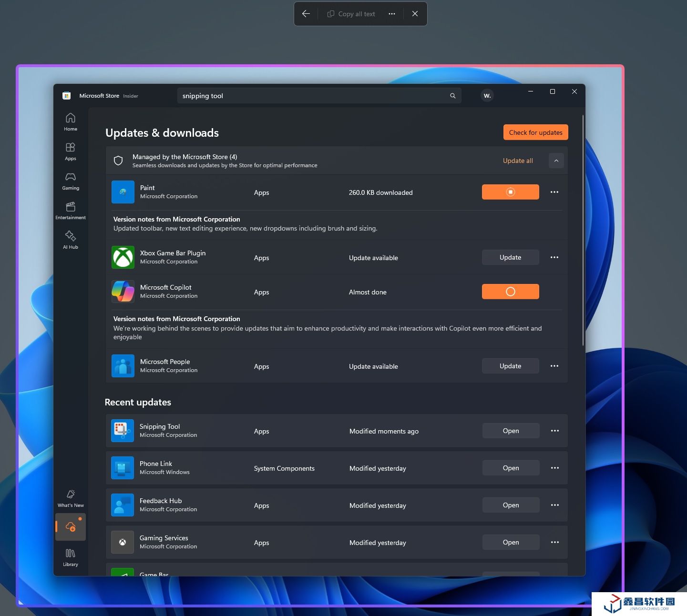Go to the Apps sidebar section
The image size is (687, 616).
(x=71, y=151)
